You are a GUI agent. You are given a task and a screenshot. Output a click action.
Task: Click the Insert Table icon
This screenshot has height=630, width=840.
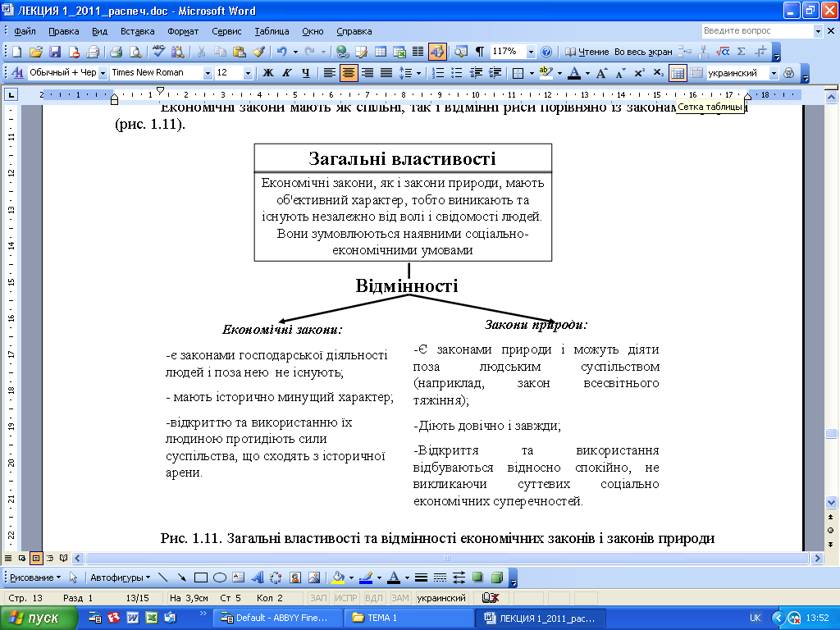pyautogui.click(x=381, y=52)
